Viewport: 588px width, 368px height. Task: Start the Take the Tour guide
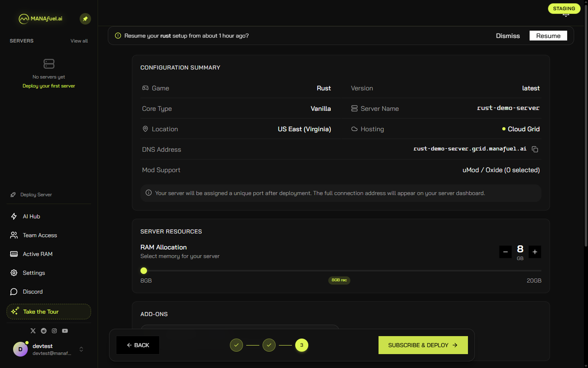point(49,312)
